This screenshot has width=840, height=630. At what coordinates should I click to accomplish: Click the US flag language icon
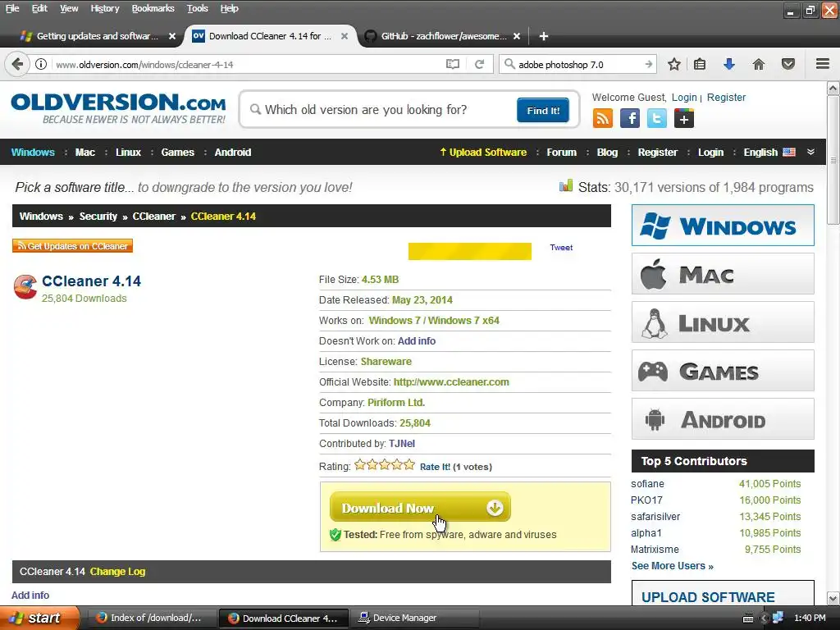[789, 152]
